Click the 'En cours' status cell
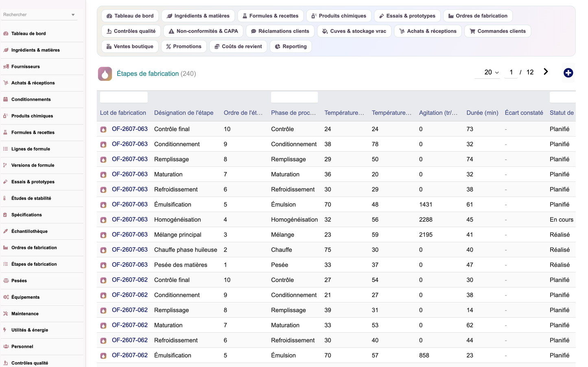The height and width of the screenshot is (367, 588). pyautogui.click(x=561, y=219)
